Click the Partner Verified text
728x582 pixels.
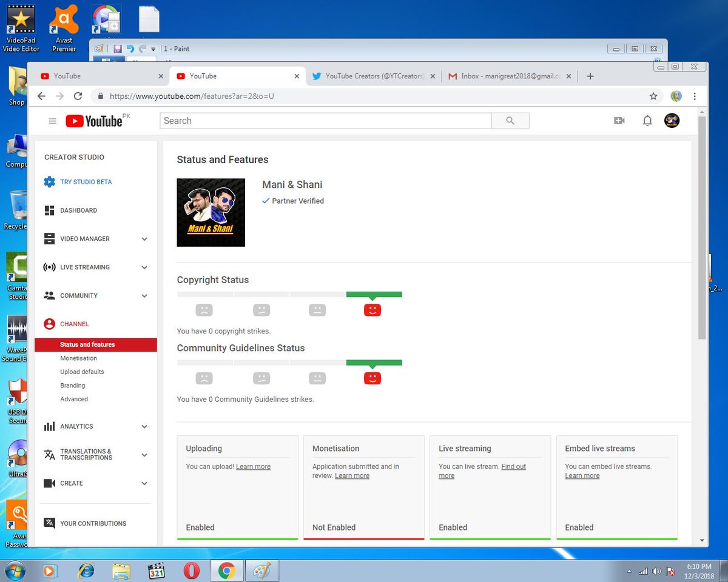tap(298, 201)
